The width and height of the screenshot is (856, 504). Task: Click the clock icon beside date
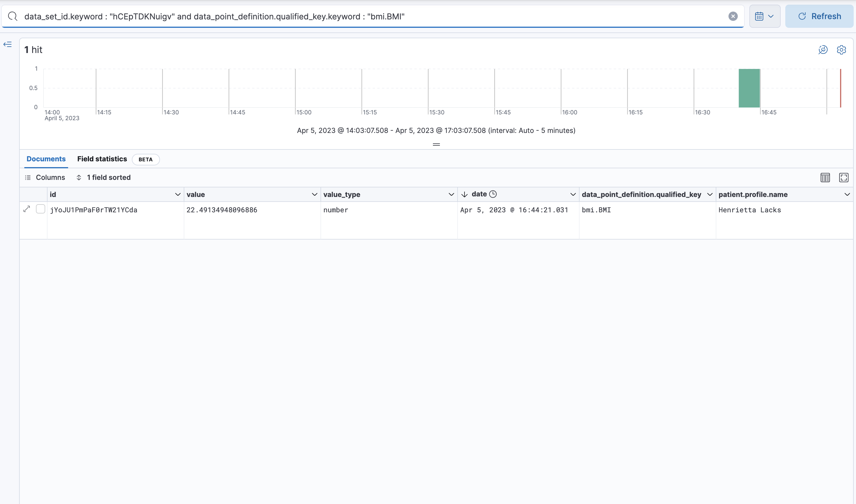493,194
